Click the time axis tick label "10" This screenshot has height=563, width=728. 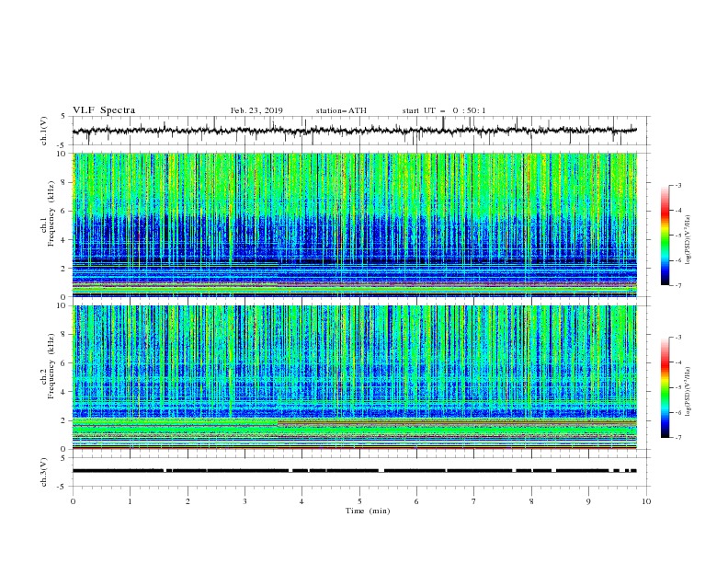click(646, 501)
